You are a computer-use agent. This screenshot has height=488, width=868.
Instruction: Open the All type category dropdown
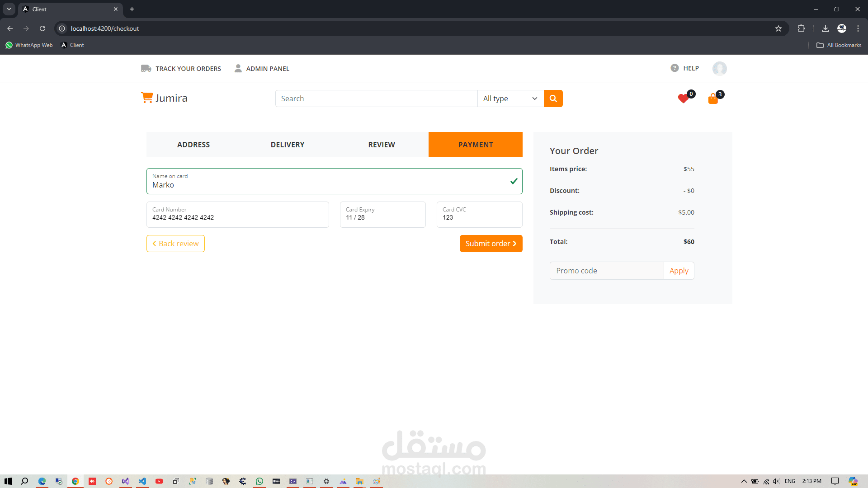coord(510,99)
